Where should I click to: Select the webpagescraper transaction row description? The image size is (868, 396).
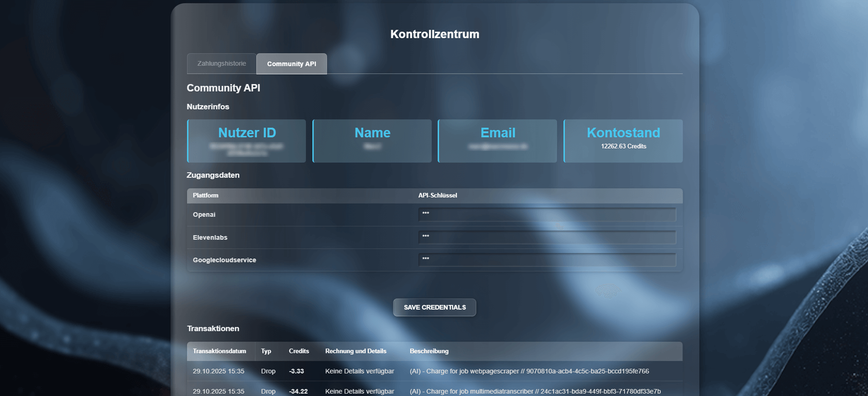point(529,371)
